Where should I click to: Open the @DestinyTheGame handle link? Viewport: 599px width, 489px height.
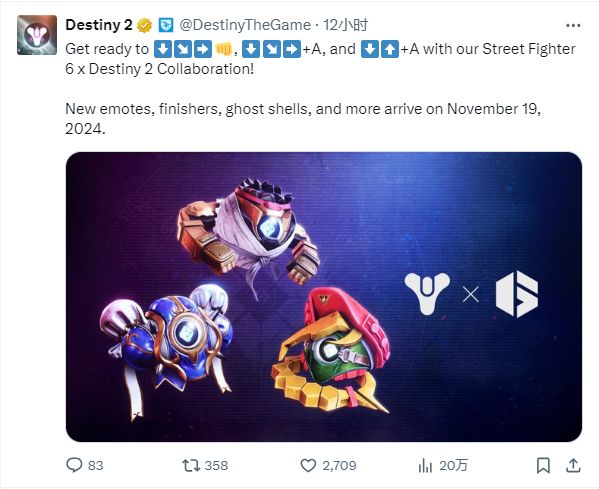click(x=245, y=25)
